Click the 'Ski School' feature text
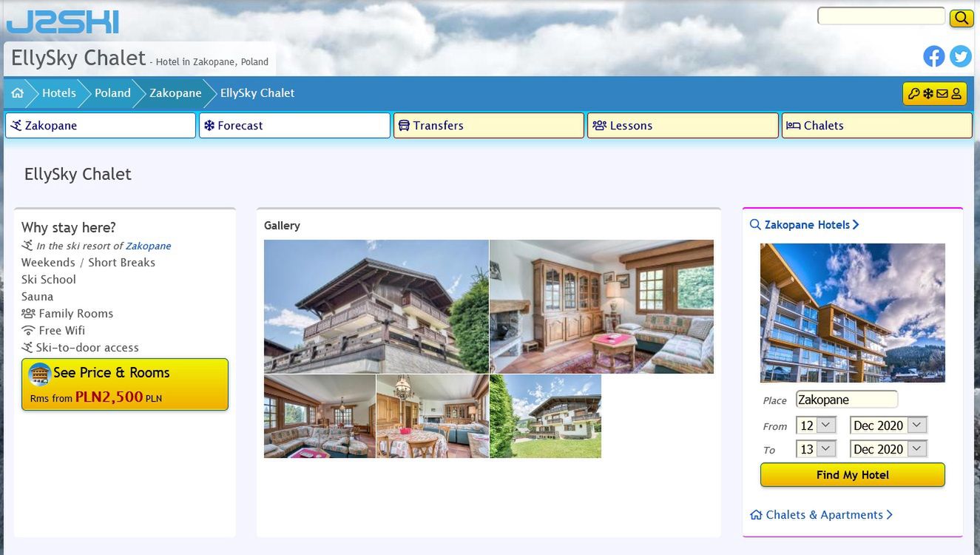This screenshot has width=980, height=555. tap(49, 280)
